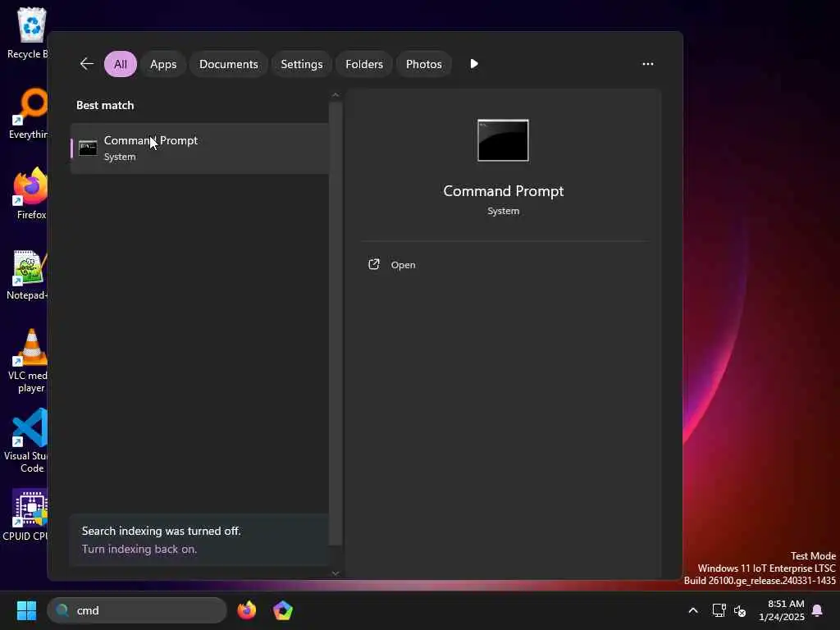
Task: Switch to the Documents filter tab
Action: click(x=229, y=64)
